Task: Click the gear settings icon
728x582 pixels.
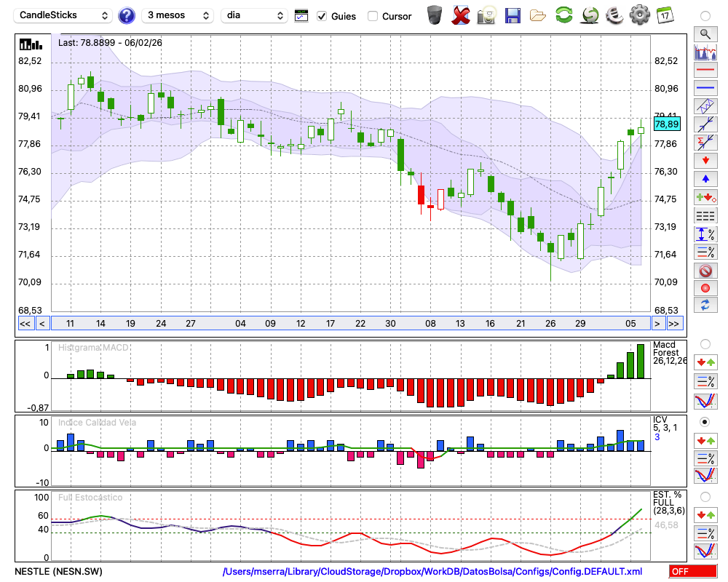Action: [x=639, y=15]
